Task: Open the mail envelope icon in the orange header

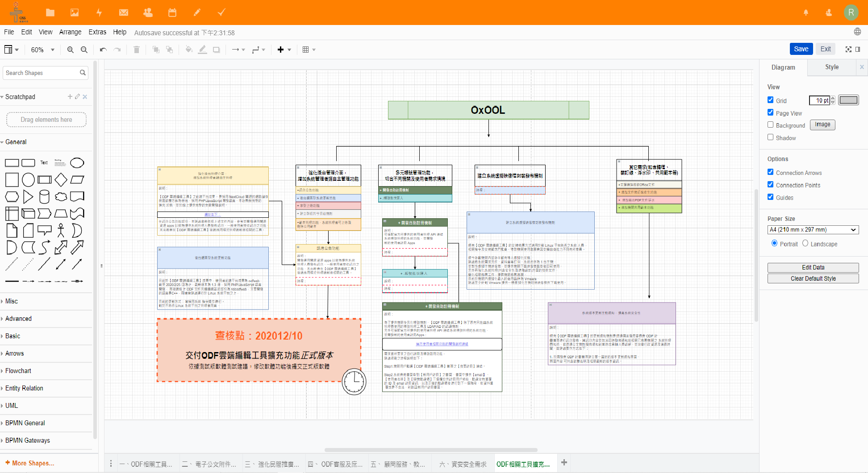Action: pyautogui.click(x=124, y=12)
